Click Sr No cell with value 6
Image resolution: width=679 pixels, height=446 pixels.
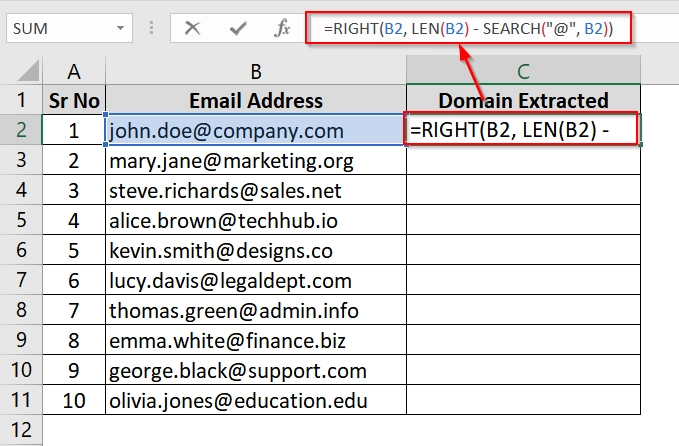point(74,280)
